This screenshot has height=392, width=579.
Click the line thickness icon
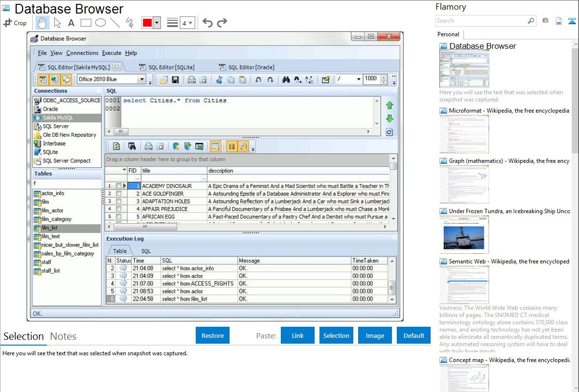172,23
